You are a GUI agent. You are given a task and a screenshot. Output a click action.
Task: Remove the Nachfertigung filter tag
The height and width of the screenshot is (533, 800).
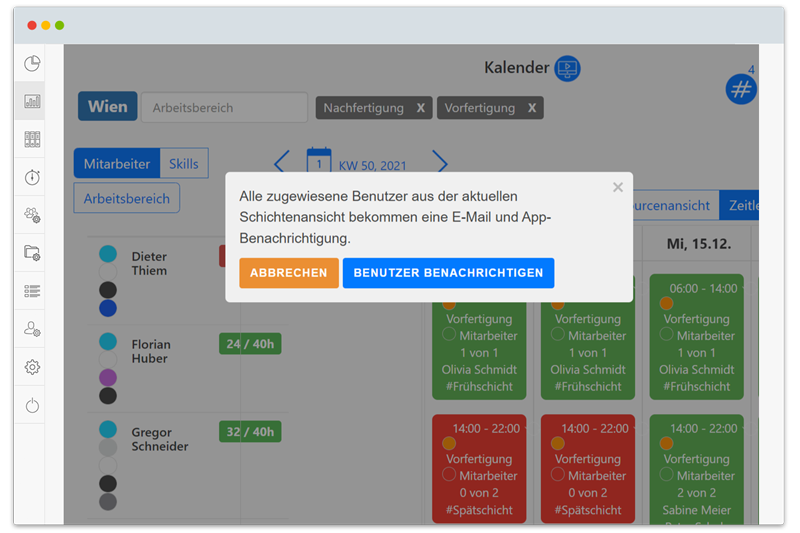[421, 108]
